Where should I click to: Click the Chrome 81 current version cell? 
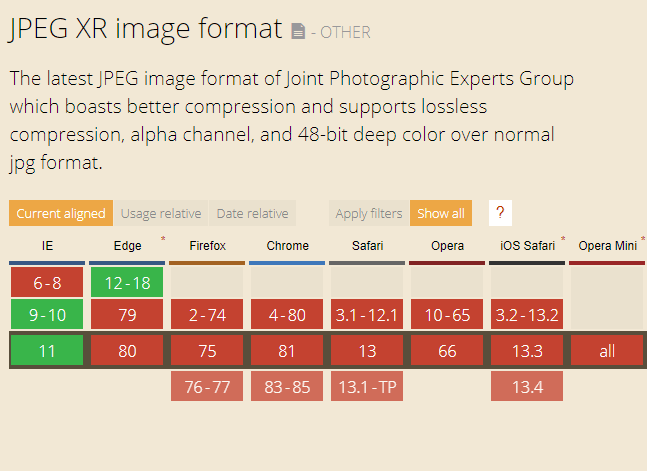point(287,351)
